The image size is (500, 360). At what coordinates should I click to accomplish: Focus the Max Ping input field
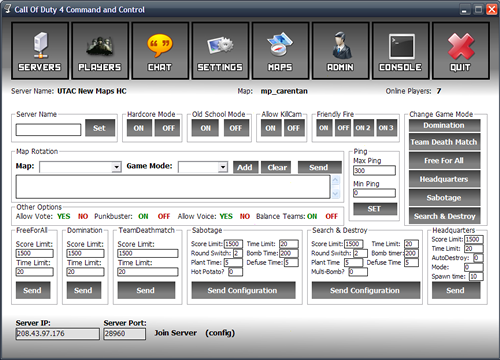click(374, 170)
